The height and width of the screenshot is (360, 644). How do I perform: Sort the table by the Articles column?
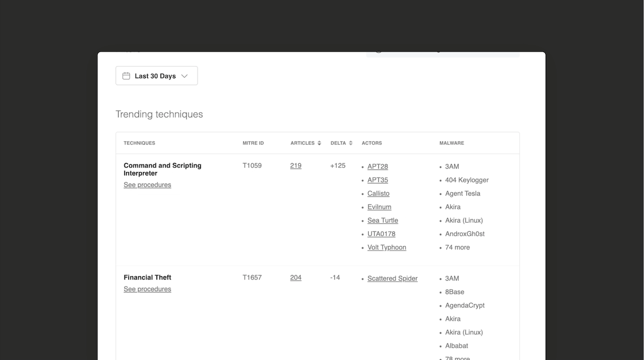(306, 143)
